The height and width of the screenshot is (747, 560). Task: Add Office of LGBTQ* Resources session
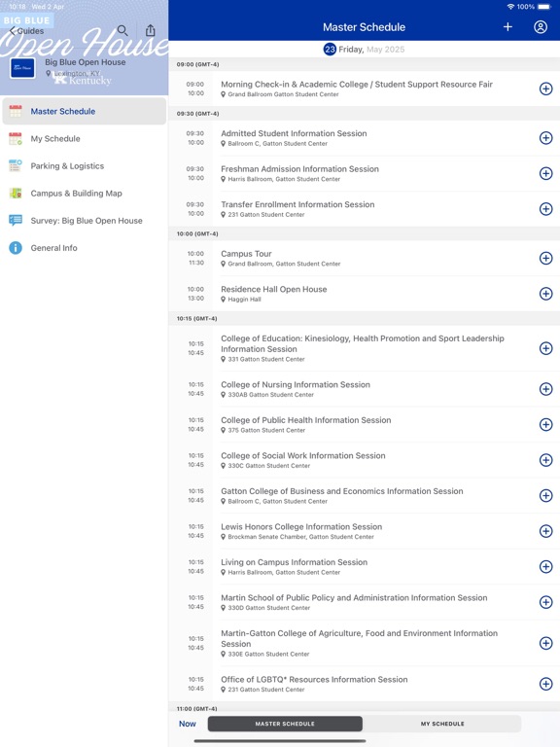tap(545, 684)
